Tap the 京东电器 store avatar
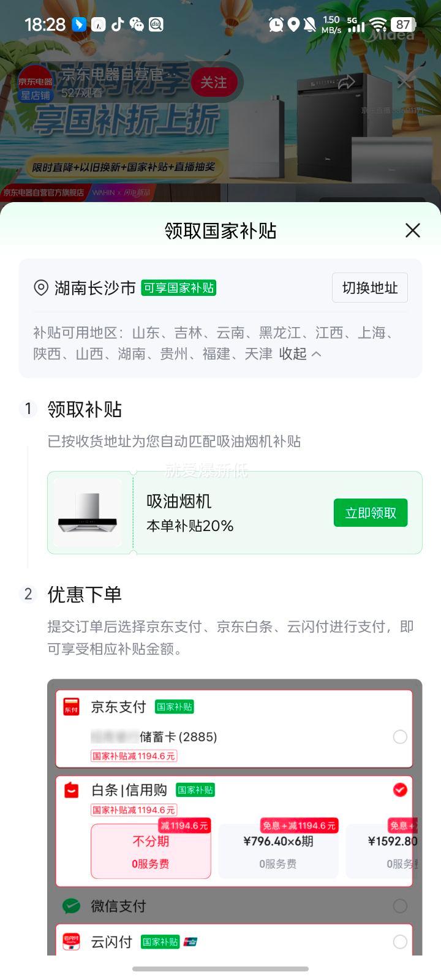The height and width of the screenshot is (980, 441). click(x=35, y=82)
